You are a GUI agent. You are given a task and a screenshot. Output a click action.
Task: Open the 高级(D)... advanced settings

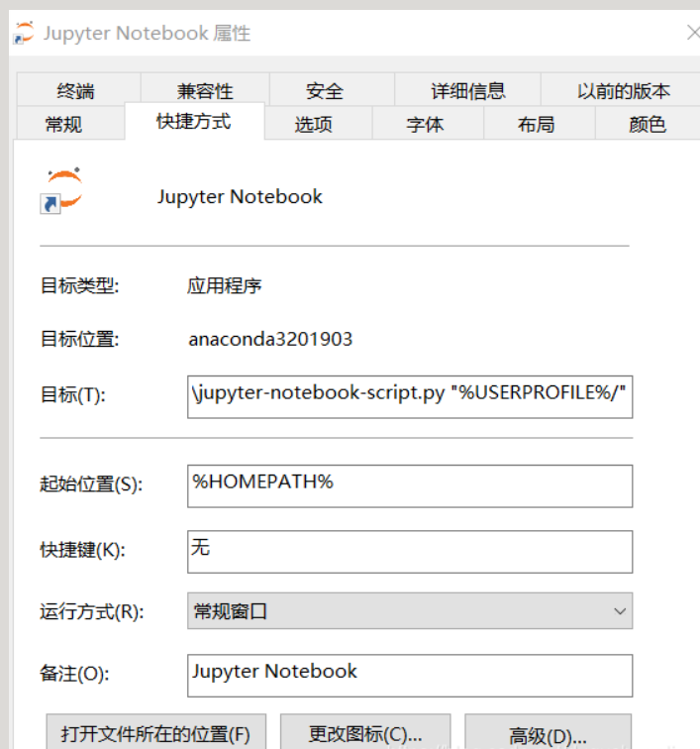(549, 733)
